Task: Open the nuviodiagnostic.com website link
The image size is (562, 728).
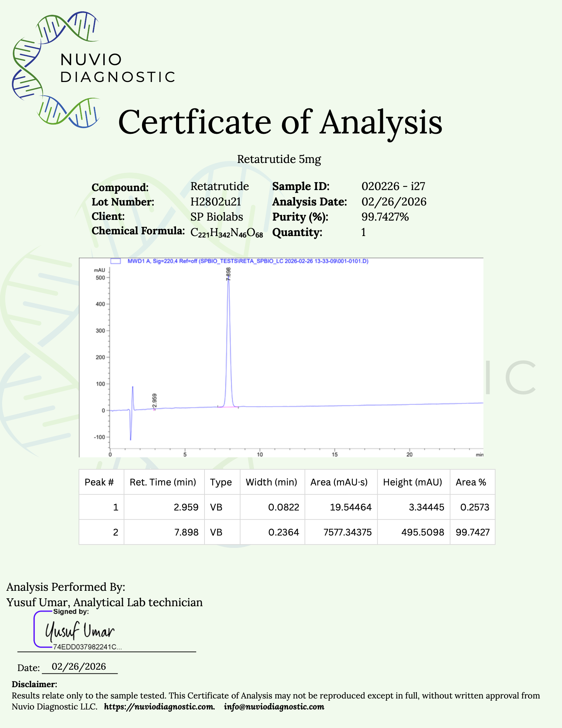Action: tap(160, 707)
